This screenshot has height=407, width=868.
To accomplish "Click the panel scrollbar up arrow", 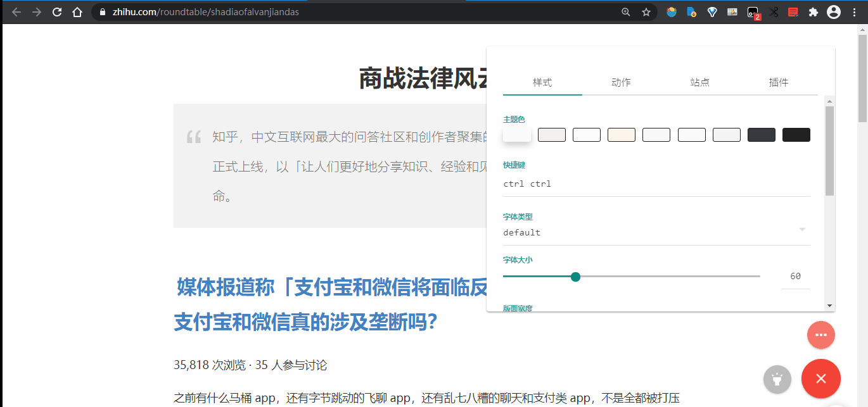I will click(x=830, y=101).
